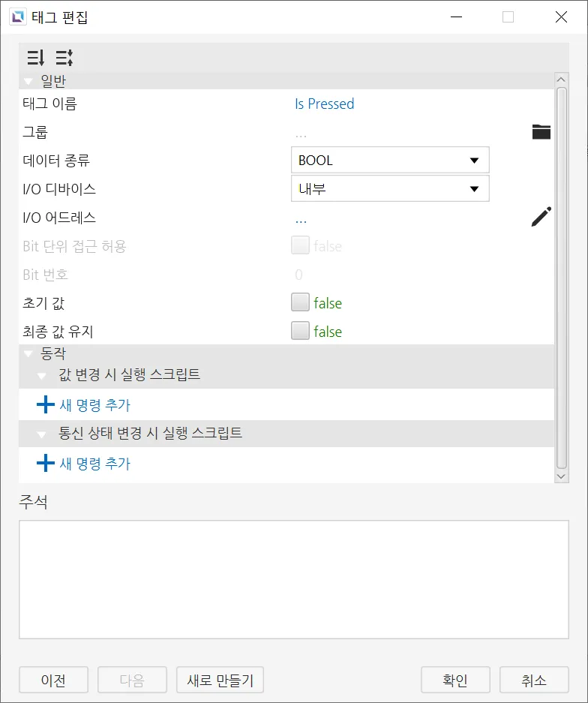Image resolution: width=588 pixels, height=703 pixels.
Task: Open group folder browser icon
Action: click(x=541, y=132)
